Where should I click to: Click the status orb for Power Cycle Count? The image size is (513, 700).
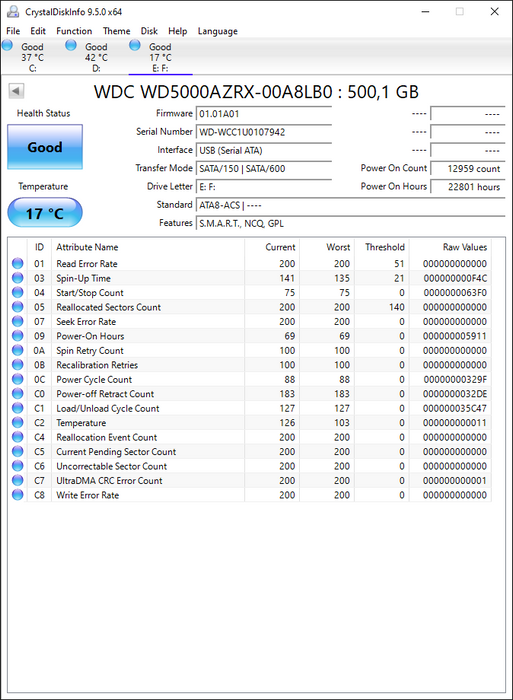(18, 379)
